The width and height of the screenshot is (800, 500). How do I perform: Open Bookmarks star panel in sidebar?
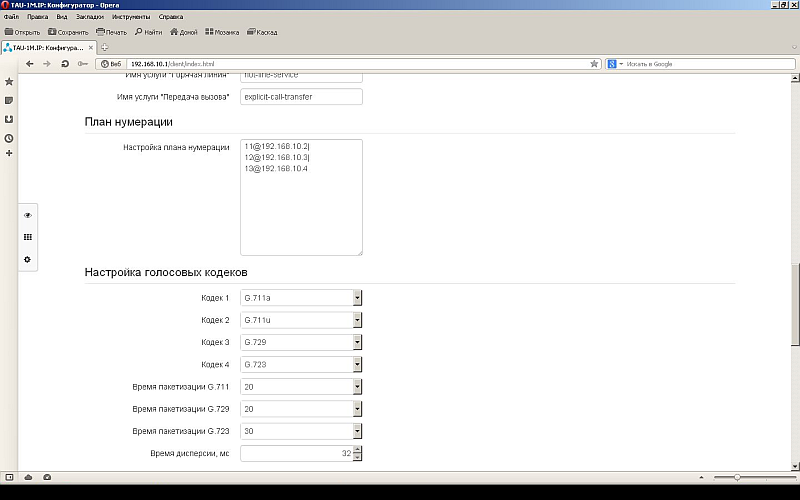click(x=9, y=82)
